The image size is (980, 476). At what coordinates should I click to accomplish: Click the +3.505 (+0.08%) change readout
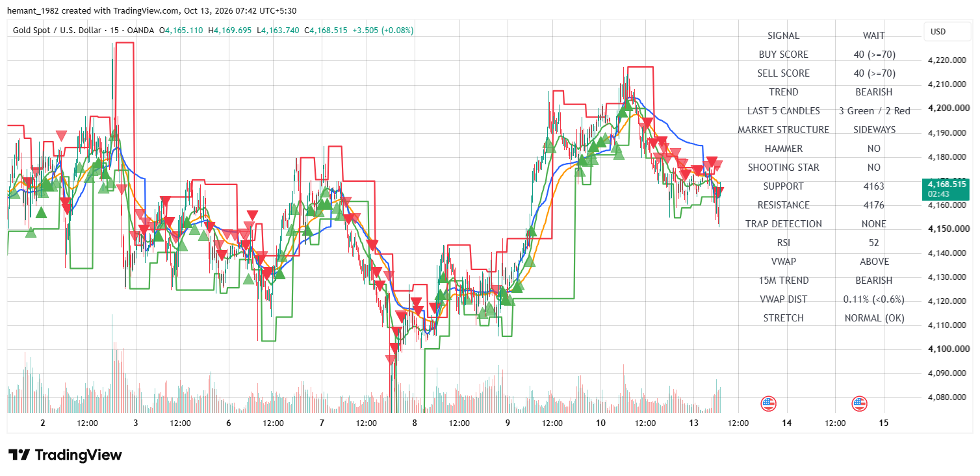pos(383,31)
